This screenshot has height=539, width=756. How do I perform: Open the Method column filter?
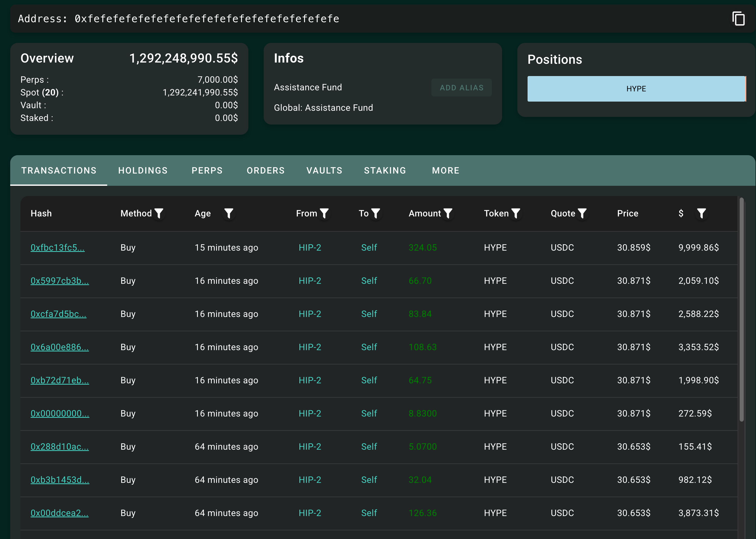point(159,213)
